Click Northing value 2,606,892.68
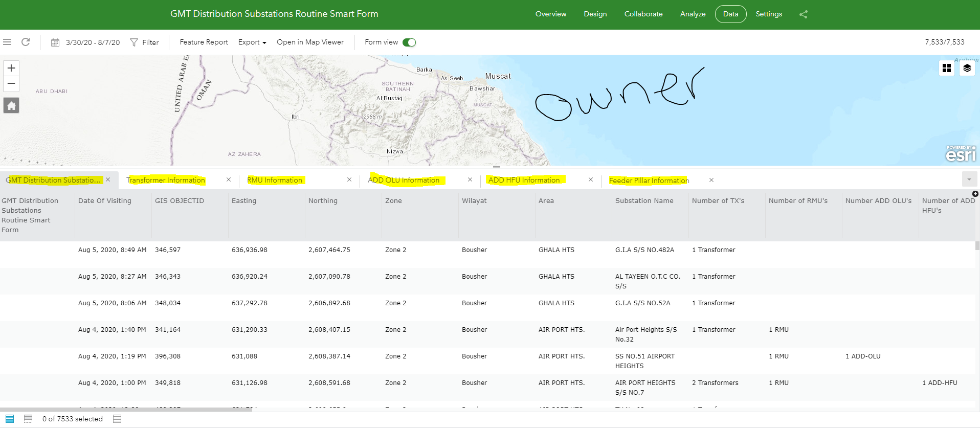This screenshot has height=429, width=980. click(329, 303)
